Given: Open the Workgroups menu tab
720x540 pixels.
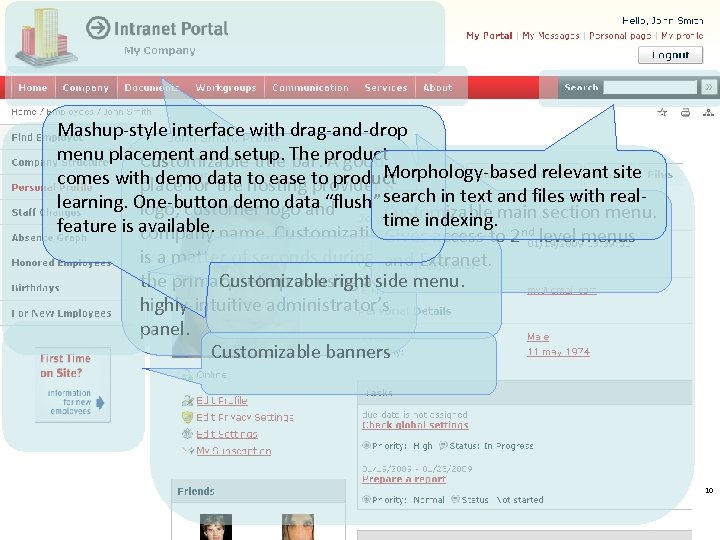Looking at the screenshot, I should coord(226,87).
